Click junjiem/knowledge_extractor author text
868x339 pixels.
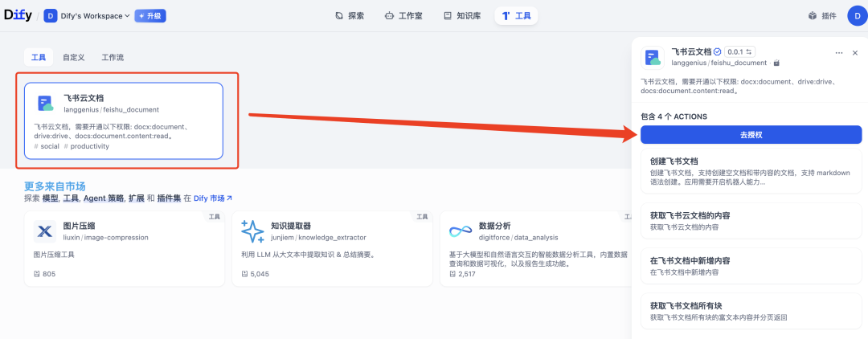click(318, 237)
